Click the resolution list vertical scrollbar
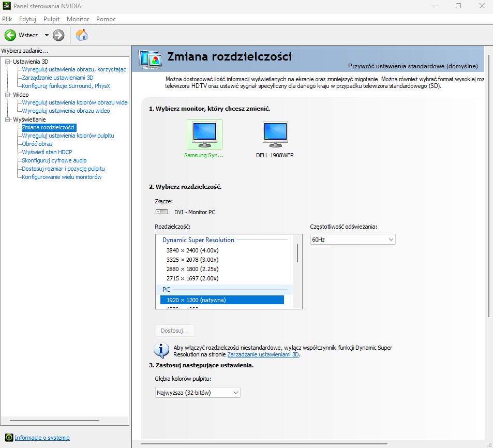Screen dimensions: 493x448 297,253
